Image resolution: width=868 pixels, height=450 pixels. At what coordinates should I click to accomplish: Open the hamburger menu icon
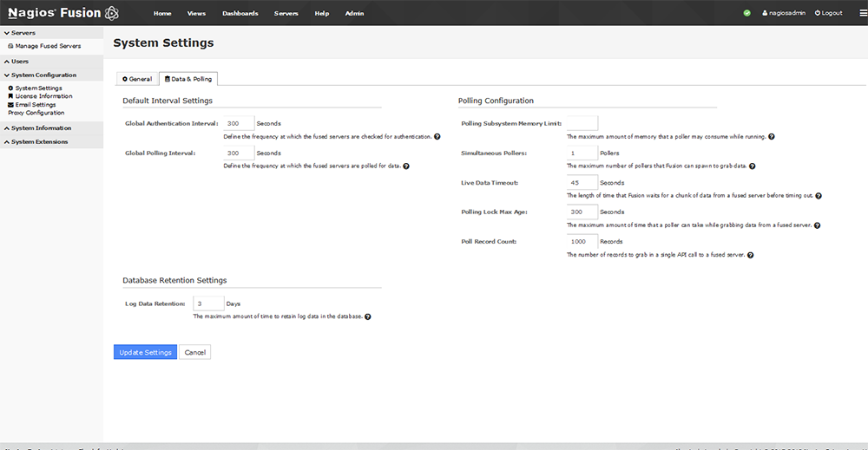863,13
